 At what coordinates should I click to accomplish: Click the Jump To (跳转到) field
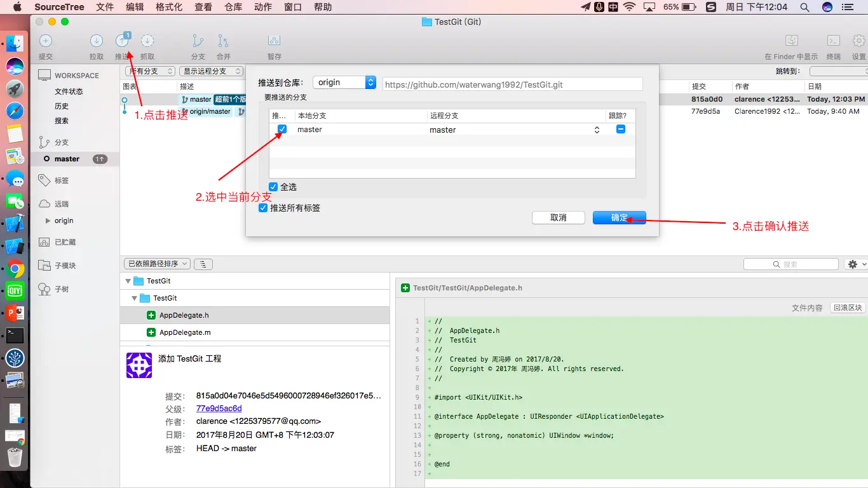pos(838,71)
